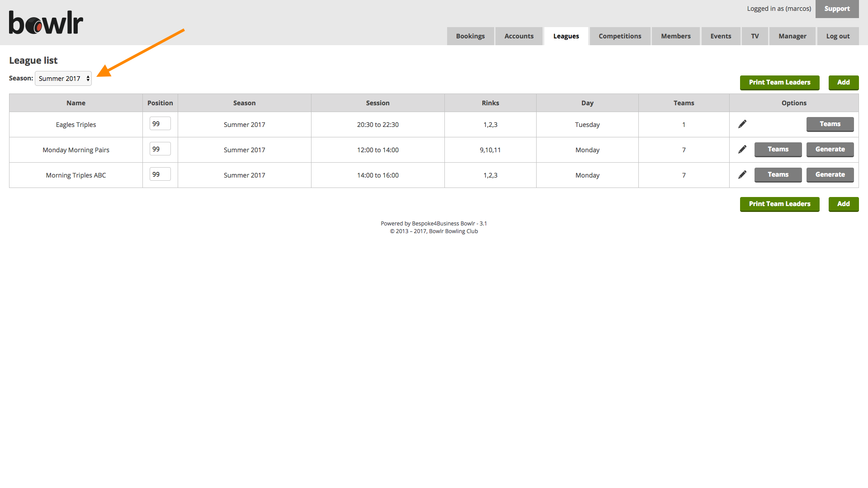Open Teams for Eagles Triples
This screenshot has width=868, height=488.
coord(830,124)
